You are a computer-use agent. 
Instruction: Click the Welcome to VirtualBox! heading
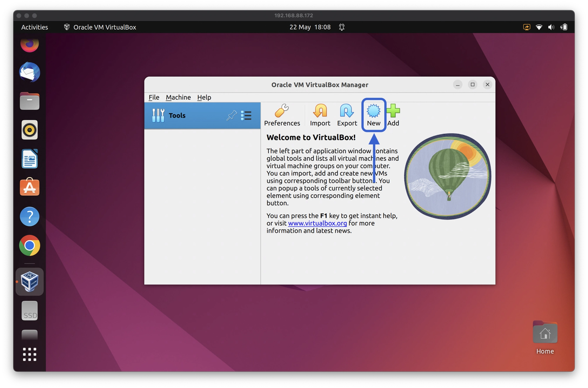pyautogui.click(x=311, y=137)
